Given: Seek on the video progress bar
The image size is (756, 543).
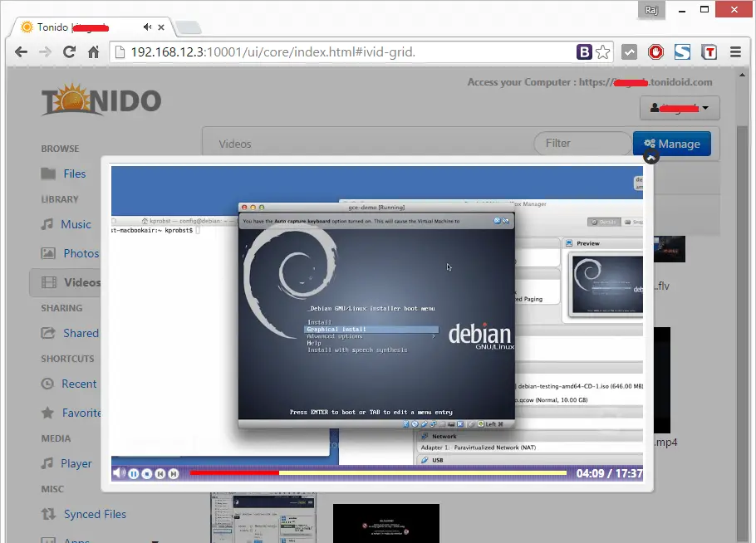Looking at the screenshot, I should [379, 472].
